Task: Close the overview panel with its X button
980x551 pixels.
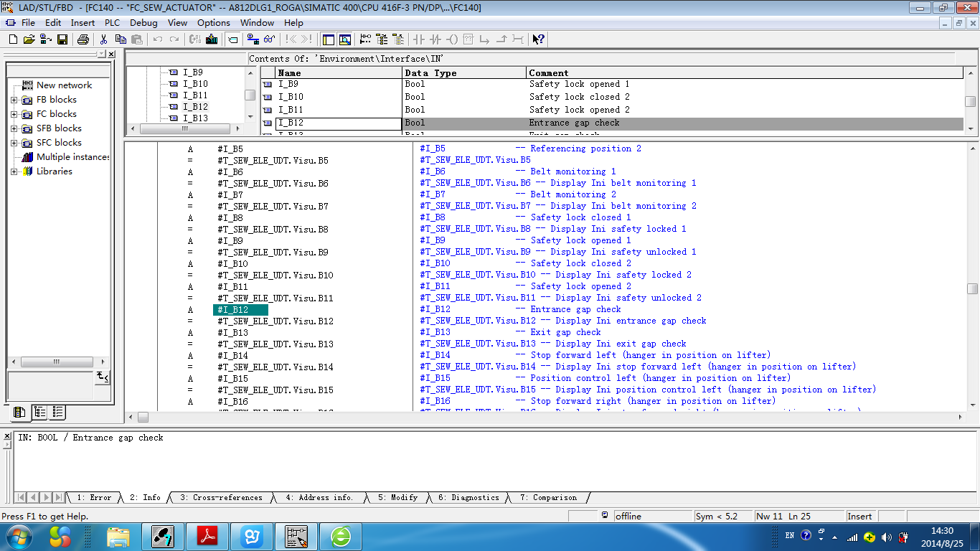Action: (111, 54)
